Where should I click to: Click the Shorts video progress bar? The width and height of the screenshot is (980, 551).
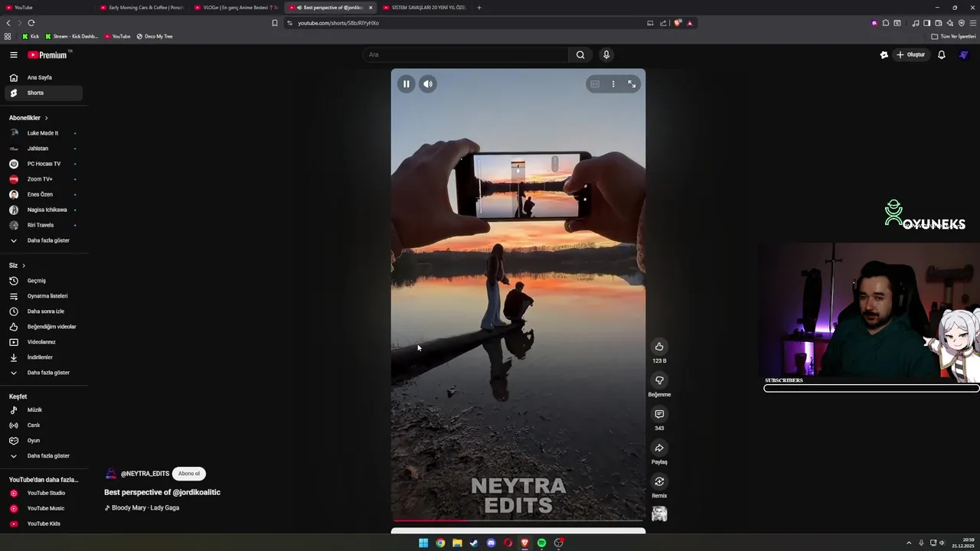click(x=518, y=520)
